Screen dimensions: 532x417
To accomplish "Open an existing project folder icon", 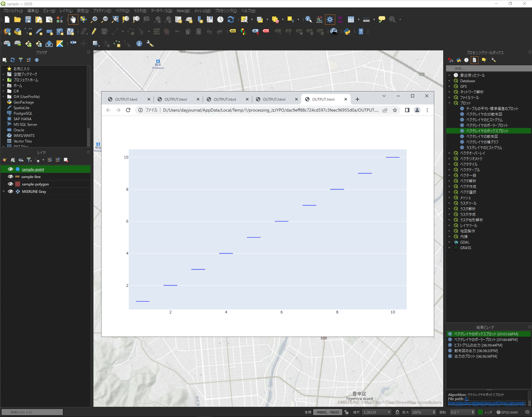I will [x=18, y=20].
